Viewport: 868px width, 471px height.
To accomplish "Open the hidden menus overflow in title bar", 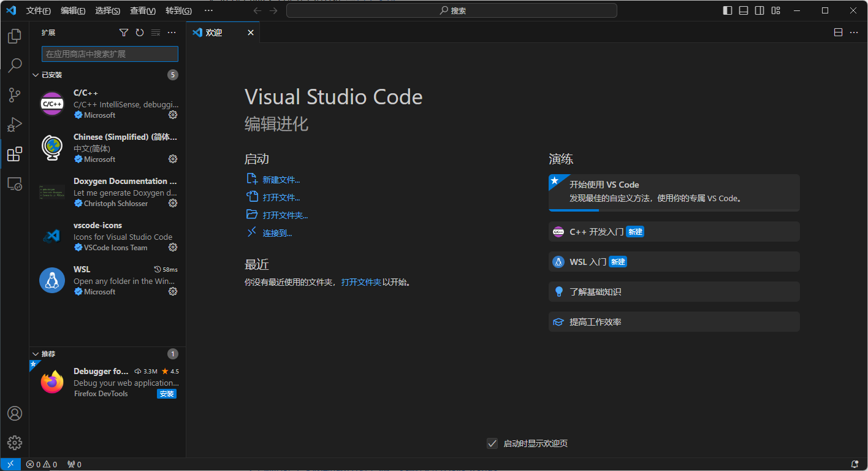I will pos(208,10).
